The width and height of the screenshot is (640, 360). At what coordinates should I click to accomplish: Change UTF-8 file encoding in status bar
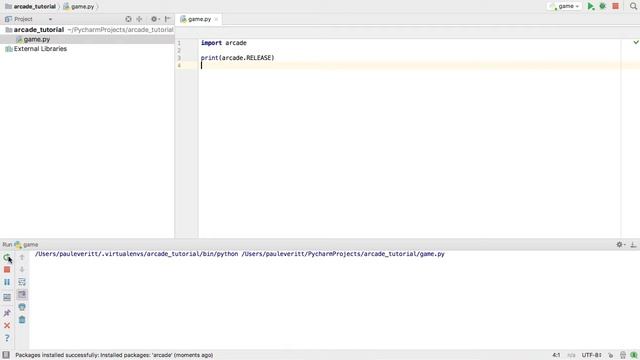click(x=591, y=355)
